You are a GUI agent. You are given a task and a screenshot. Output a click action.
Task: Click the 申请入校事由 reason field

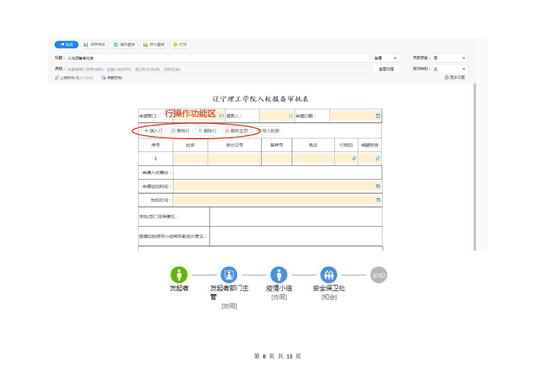277,173
